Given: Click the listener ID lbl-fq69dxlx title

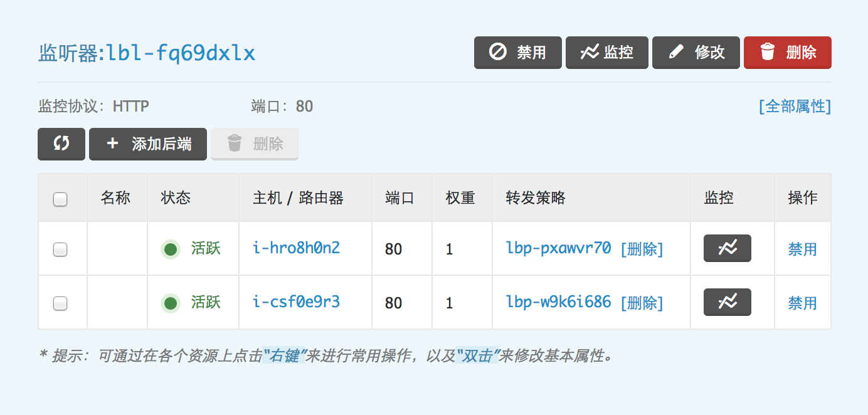Looking at the screenshot, I should click(x=181, y=53).
